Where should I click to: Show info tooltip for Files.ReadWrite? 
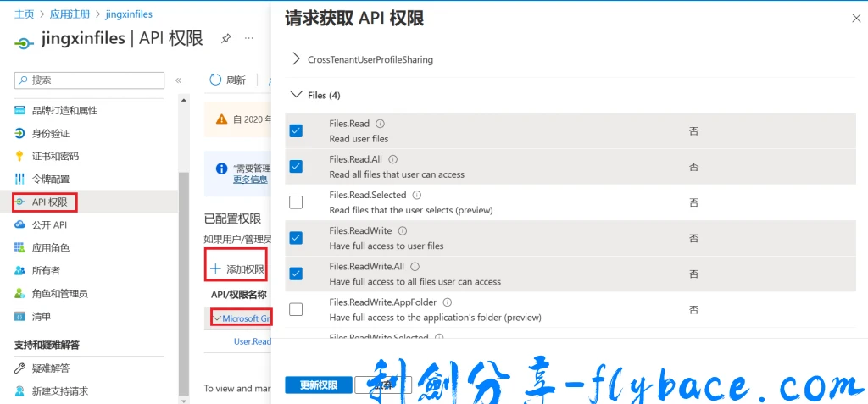[403, 230]
